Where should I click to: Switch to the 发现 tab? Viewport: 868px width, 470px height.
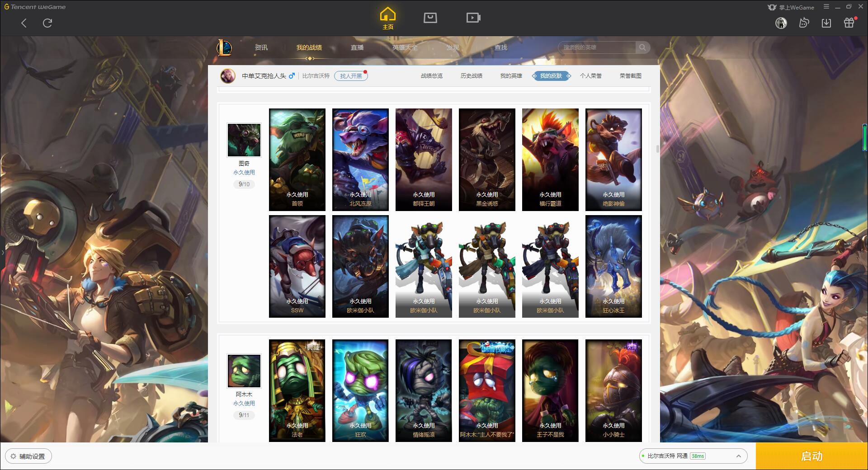click(x=453, y=47)
